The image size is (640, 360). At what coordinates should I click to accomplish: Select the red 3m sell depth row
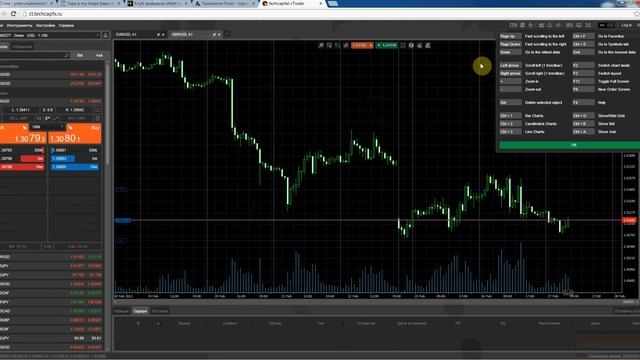pos(32,158)
